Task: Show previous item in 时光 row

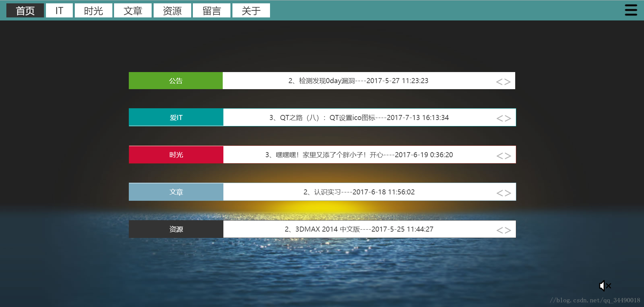Action: click(499, 156)
